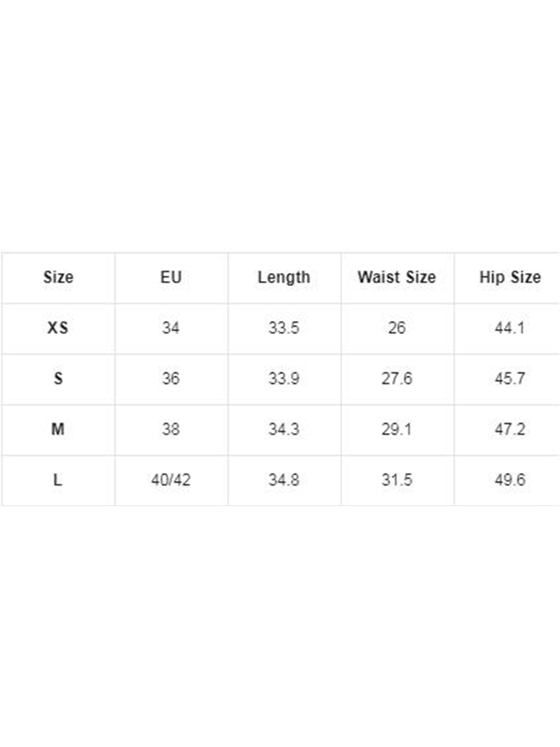Click the Size column header
Image resolution: width=560 pixels, height=747 pixels.
(58, 277)
